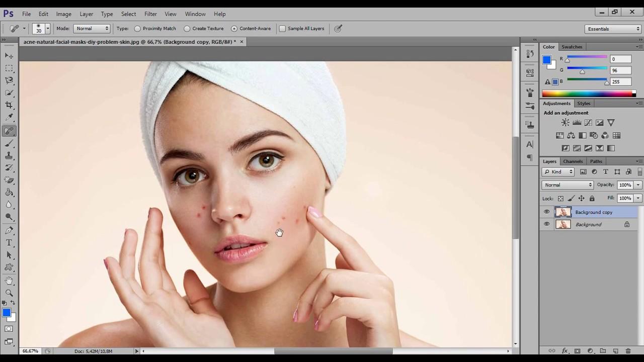Screen dimensions: 644x362
Task: Open the layer blend mode dropdown
Action: tap(568, 185)
